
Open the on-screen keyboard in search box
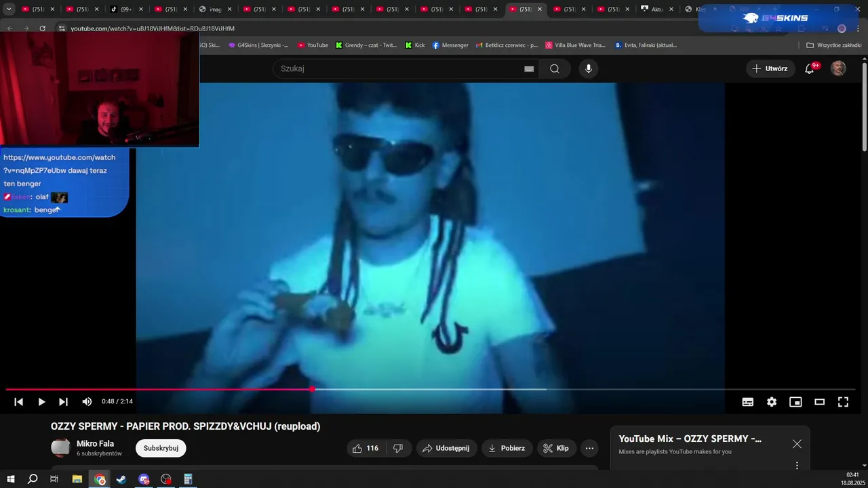click(529, 68)
